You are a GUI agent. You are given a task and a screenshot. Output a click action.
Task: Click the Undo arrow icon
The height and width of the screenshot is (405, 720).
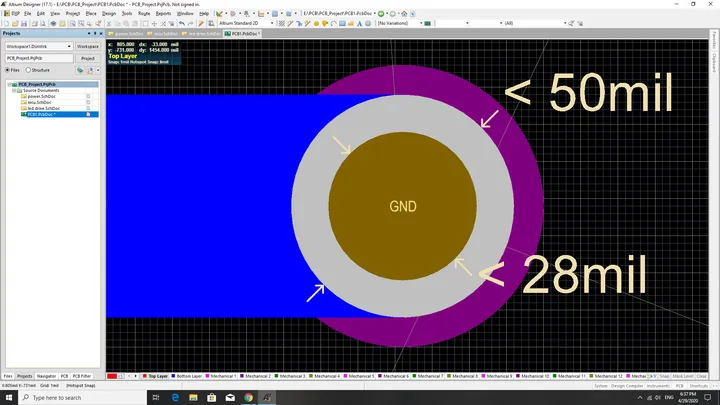tap(182, 23)
